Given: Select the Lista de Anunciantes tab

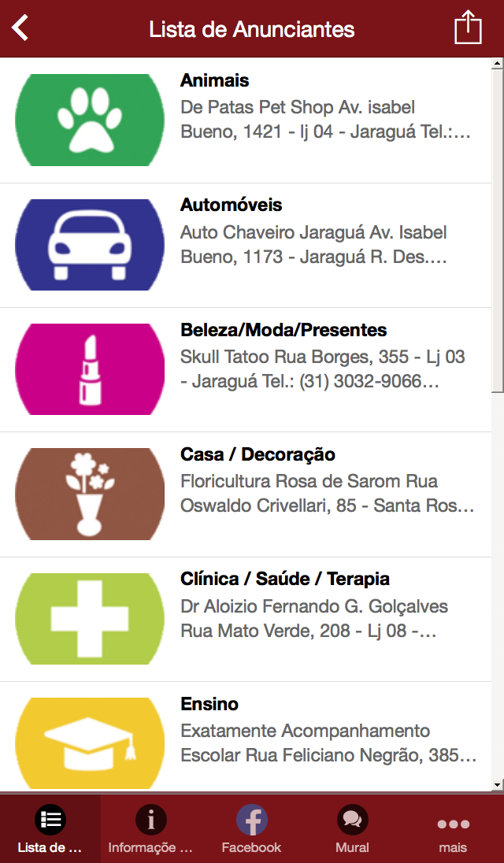Looking at the screenshot, I should click(50, 828).
